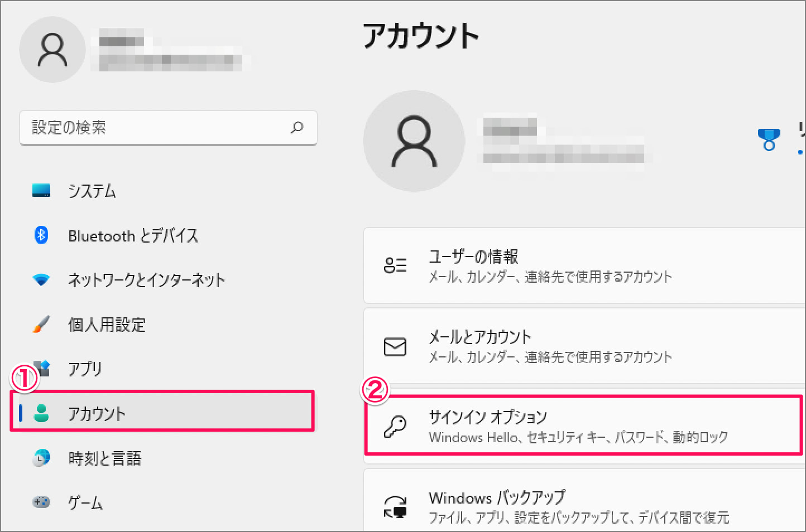Open サインイン オプション settings
The height and width of the screenshot is (532, 806).
[x=558, y=426]
